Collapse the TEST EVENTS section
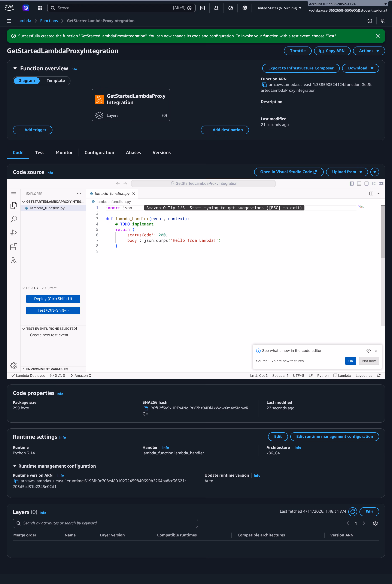Screen dimensions: 392x584 (x=24, y=329)
